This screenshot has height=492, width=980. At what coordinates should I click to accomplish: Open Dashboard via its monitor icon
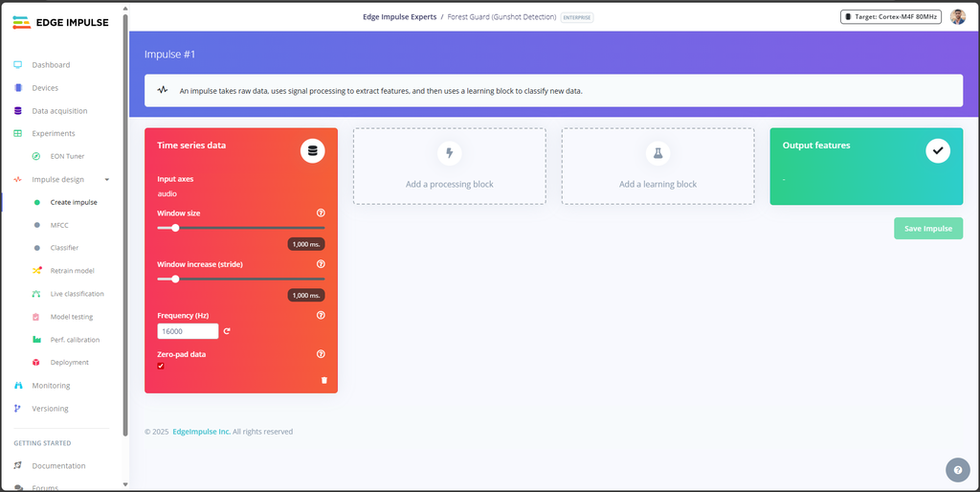coord(18,65)
